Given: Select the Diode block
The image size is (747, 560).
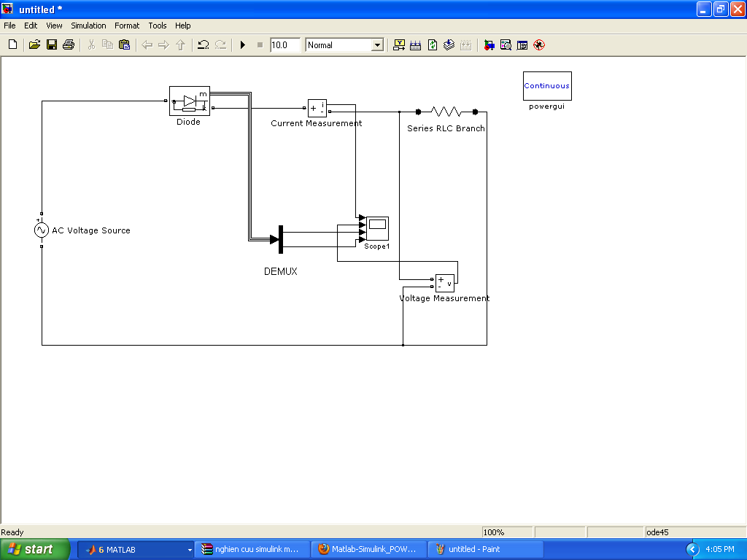Looking at the screenshot, I should [x=189, y=101].
